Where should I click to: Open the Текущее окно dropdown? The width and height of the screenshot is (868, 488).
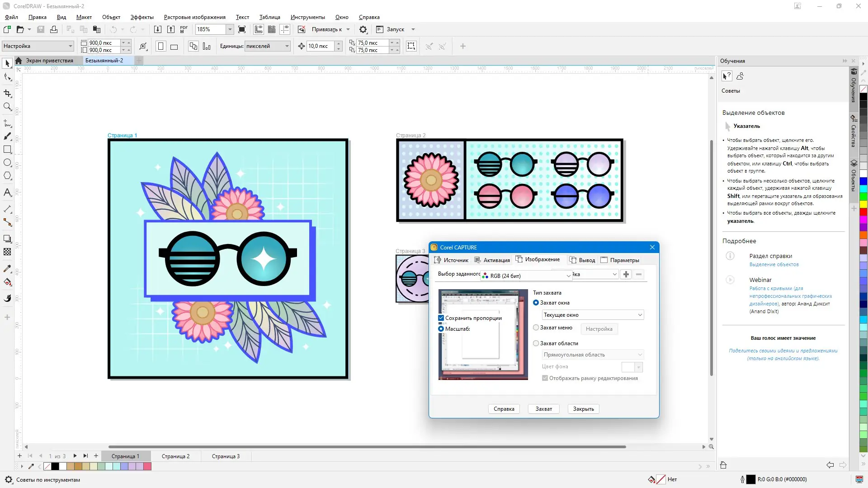(593, 315)
